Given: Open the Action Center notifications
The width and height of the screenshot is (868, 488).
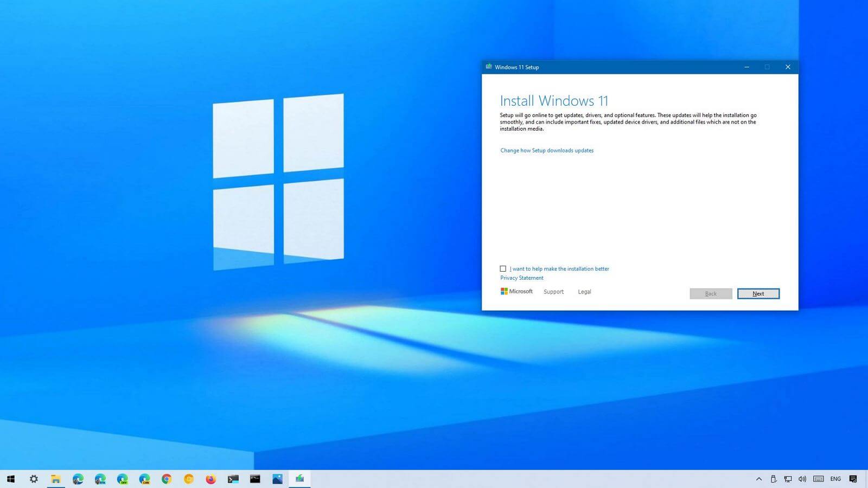Looking at the screenshot, I should coord(853,479).
